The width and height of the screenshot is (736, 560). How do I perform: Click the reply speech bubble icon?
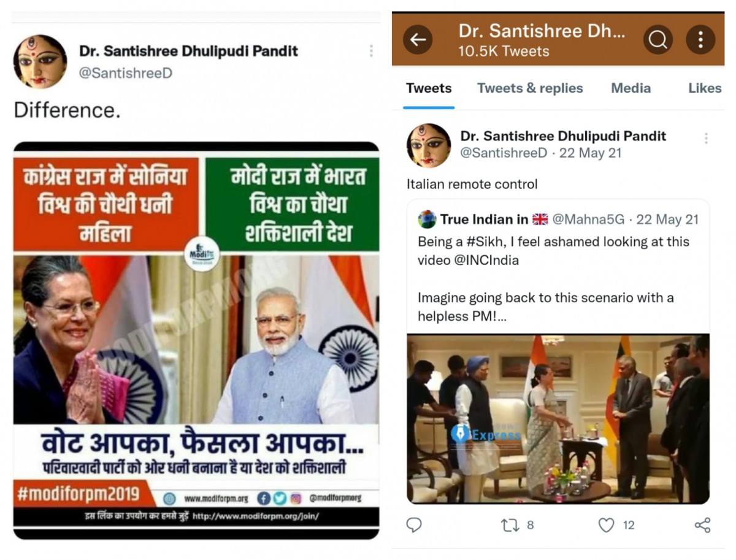[415, 525]
